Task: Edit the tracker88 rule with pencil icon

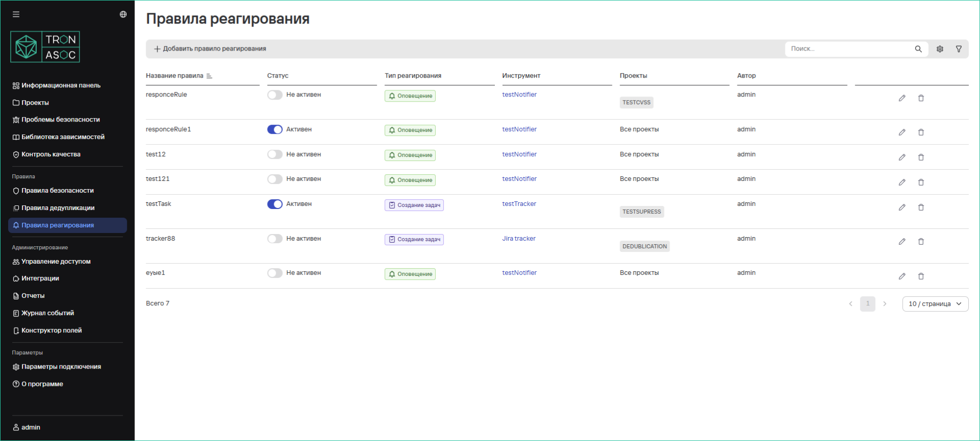Action: pos(902,242)
